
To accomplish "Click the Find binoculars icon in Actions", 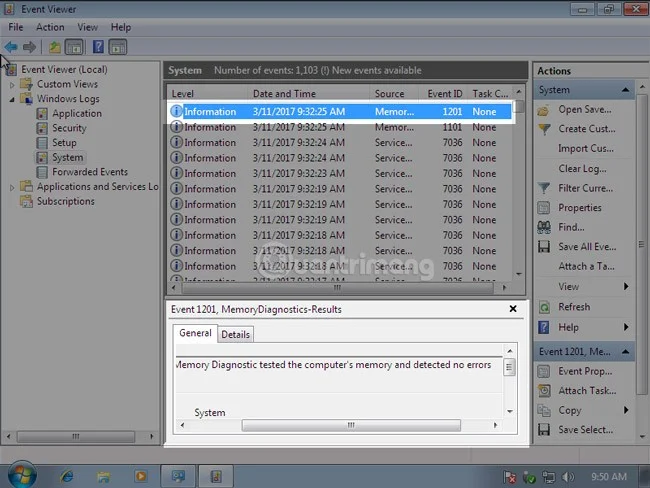I will click(x=544, y=227).
